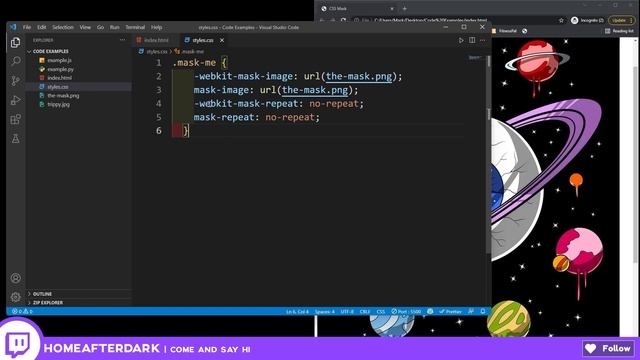Open the Explorer view in activity bar
640x360 pixels.
[16, 42]
